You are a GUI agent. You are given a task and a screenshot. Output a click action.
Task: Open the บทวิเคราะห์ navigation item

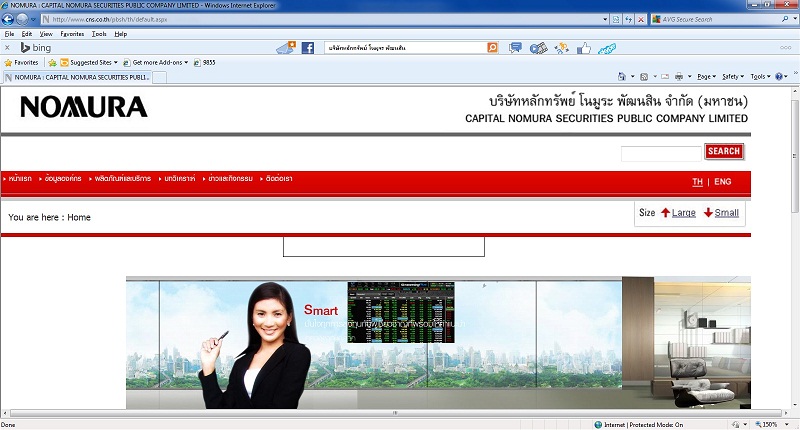point(180,179)
